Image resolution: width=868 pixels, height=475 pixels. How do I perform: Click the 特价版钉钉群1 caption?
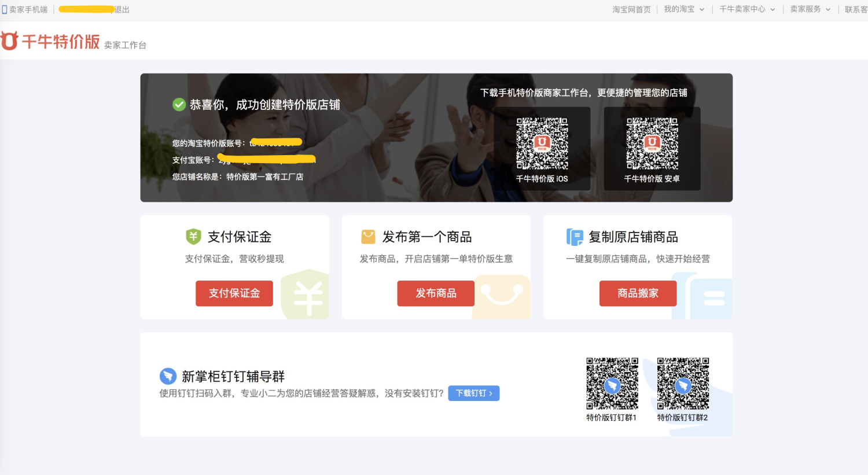[x=612, y=417]
